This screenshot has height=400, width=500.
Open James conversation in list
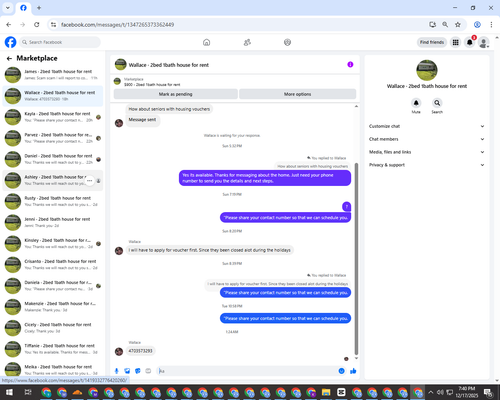click(53, 75)
